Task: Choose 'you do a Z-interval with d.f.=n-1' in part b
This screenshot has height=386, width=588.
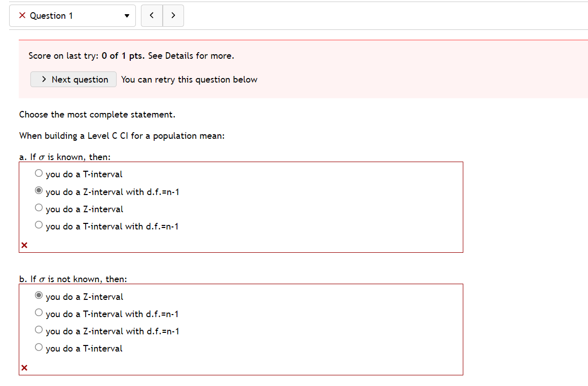Action: (x=39, y=329)
